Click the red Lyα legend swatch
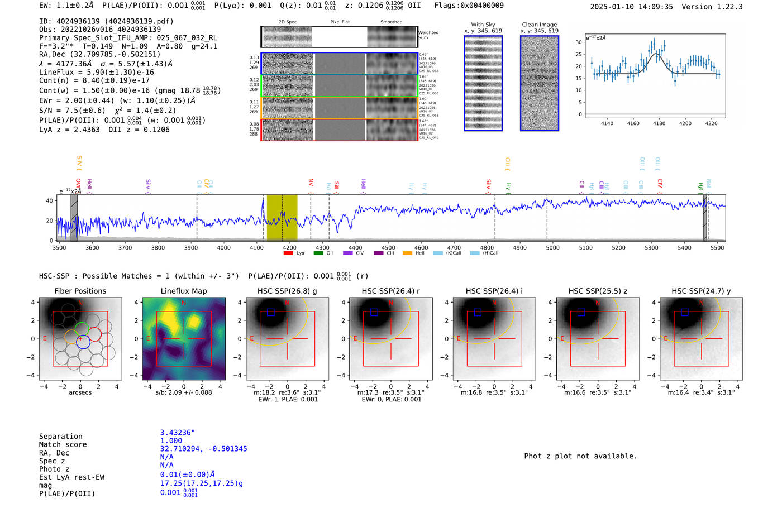This screenshot has width=782, height=532. point(288,253)
